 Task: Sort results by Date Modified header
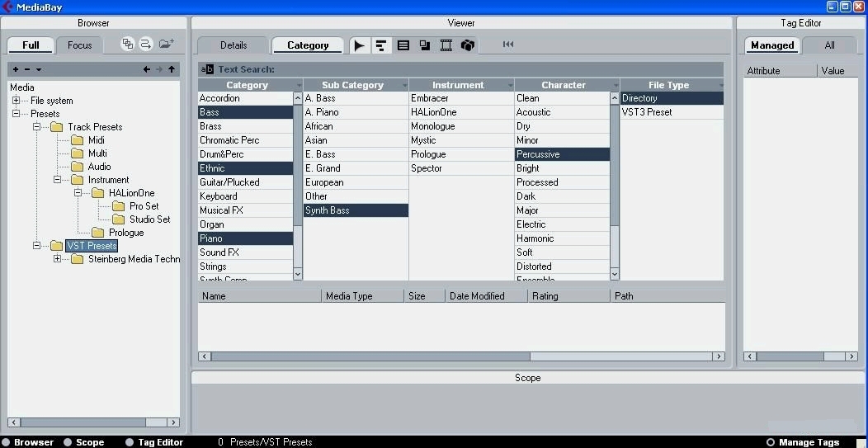(x=486, y=295)
